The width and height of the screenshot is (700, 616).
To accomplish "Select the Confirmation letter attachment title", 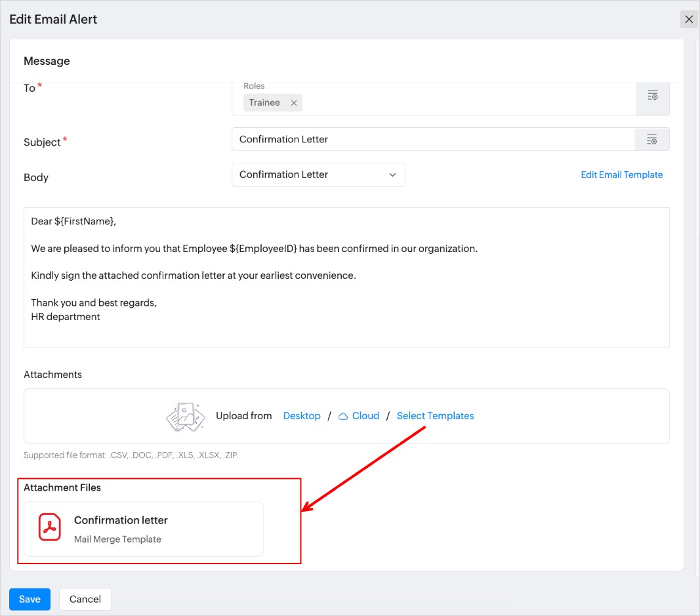I will [x=121, y=520].
